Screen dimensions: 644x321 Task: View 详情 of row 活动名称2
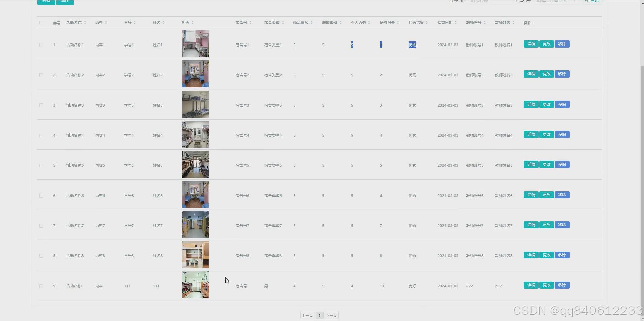(x=531, y=74)
